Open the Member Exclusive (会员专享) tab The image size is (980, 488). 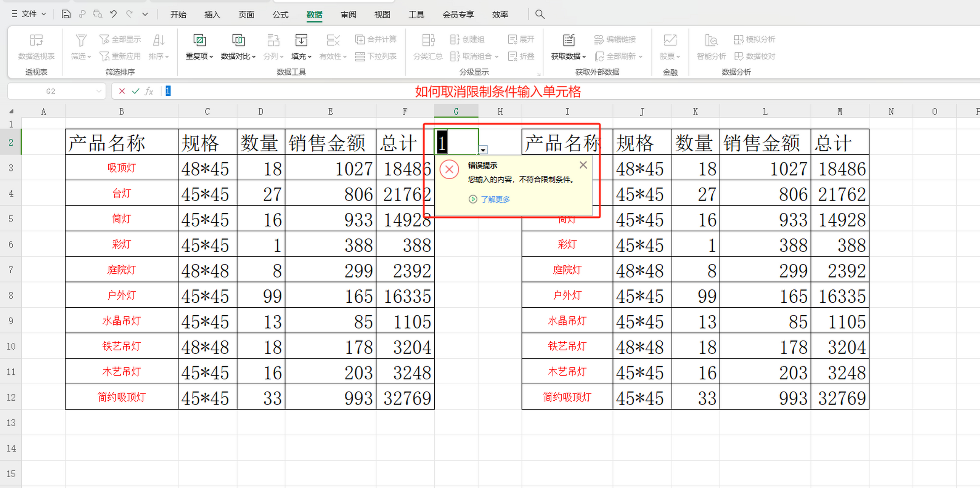(458, 14)
